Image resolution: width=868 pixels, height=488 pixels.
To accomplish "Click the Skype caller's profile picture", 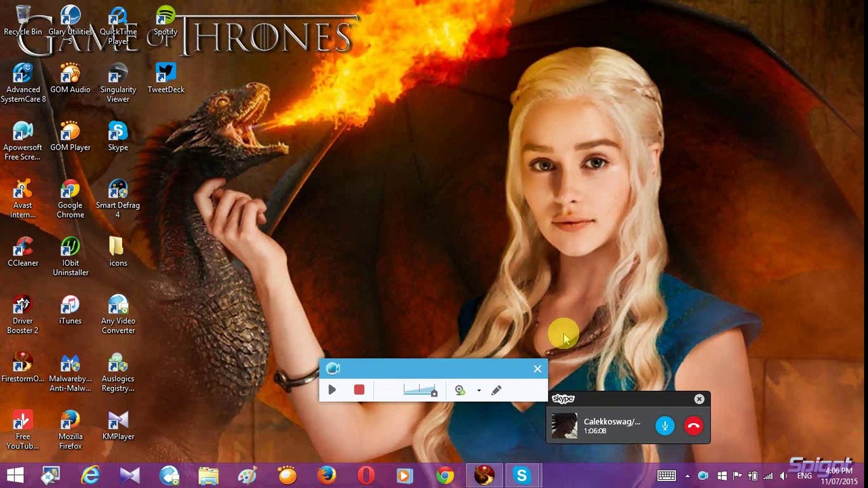I will click(564, 426).
